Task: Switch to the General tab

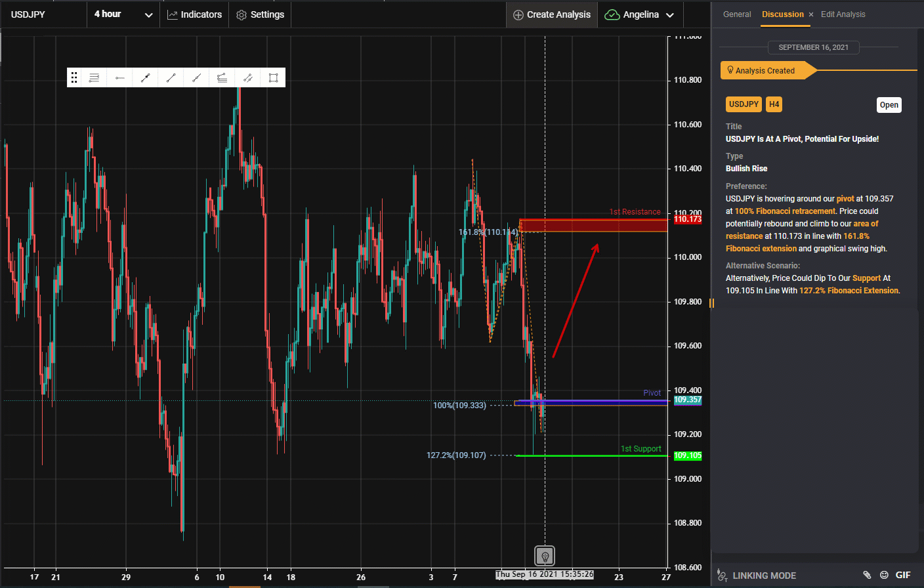Action: point(737,14)
